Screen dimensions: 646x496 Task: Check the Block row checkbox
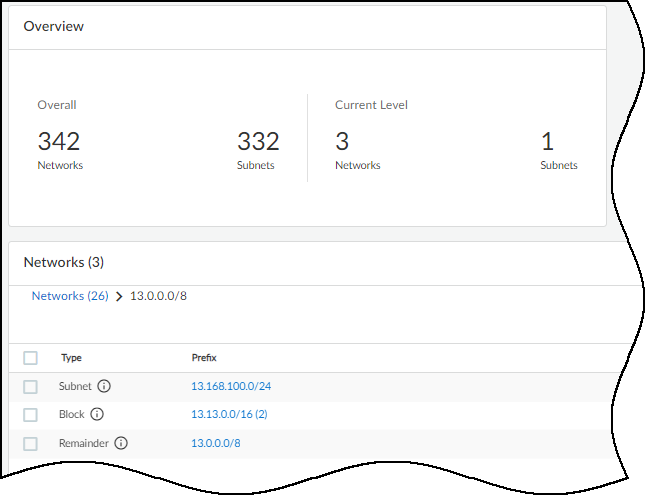pyautogui.click(x=30, y=415)
